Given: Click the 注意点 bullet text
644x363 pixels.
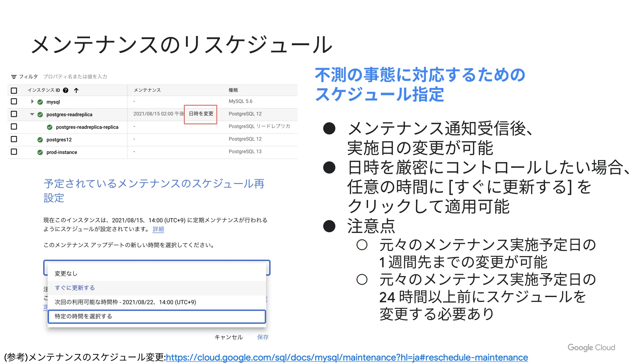Looking at the screenshot, I should 371,226.
